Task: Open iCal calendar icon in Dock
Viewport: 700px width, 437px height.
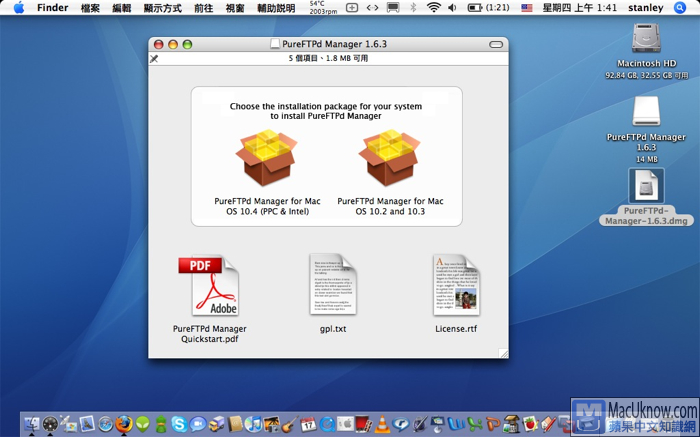Action: (308, 425)
